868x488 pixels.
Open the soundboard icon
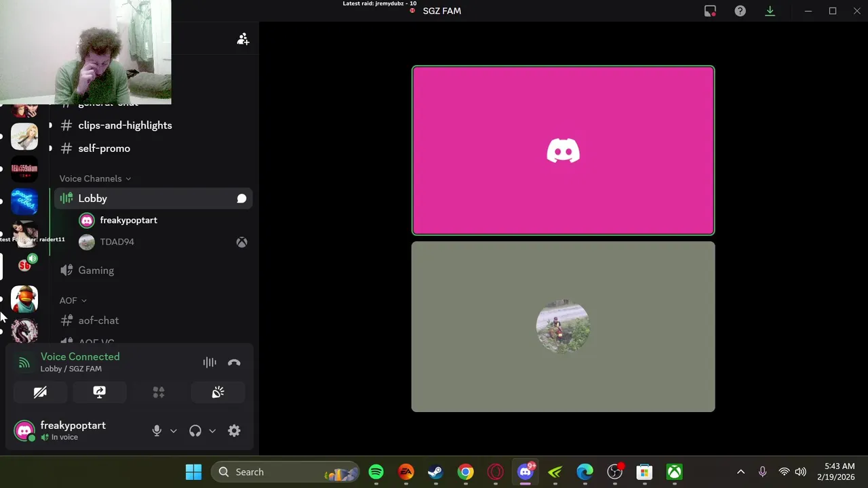tap(218, 392)
